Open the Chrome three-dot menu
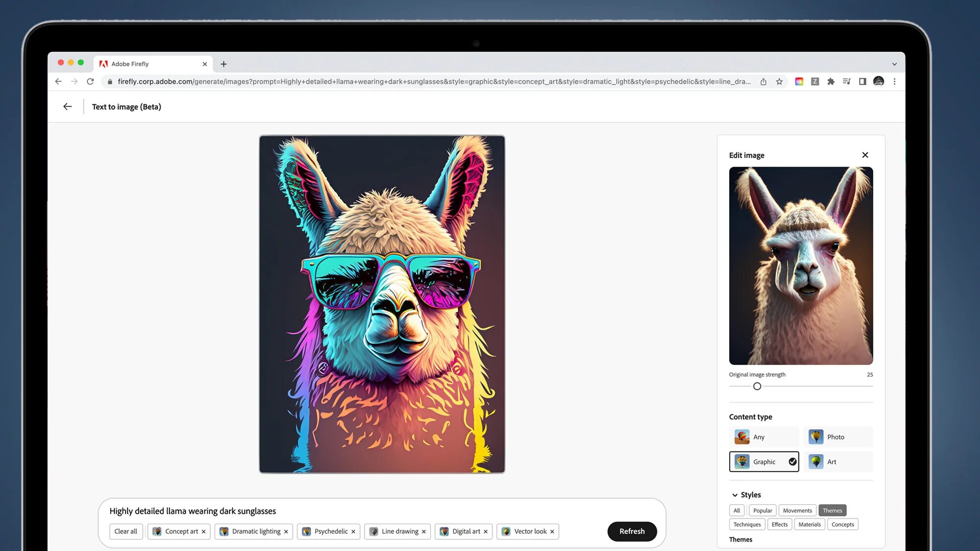 pos(894,82)
